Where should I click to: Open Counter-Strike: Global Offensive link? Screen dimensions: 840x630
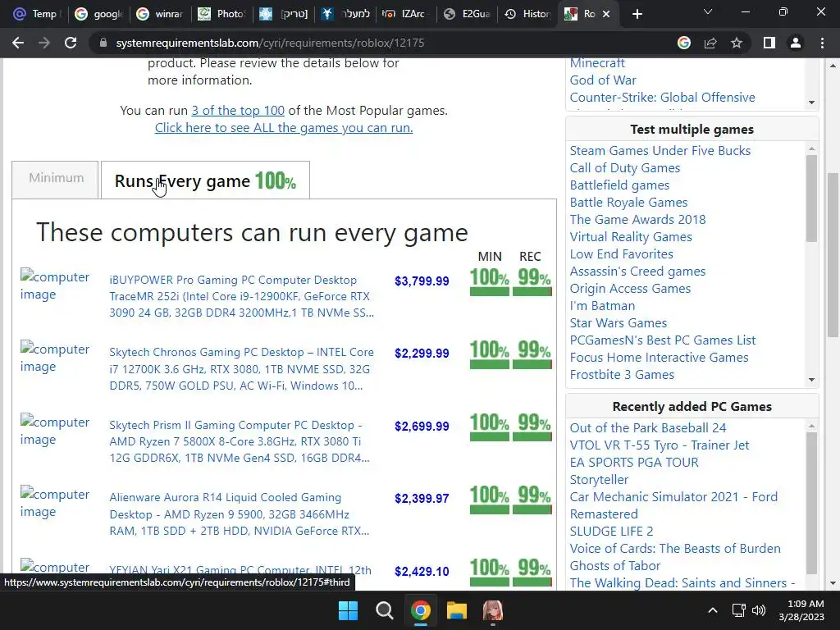(662, 97)
